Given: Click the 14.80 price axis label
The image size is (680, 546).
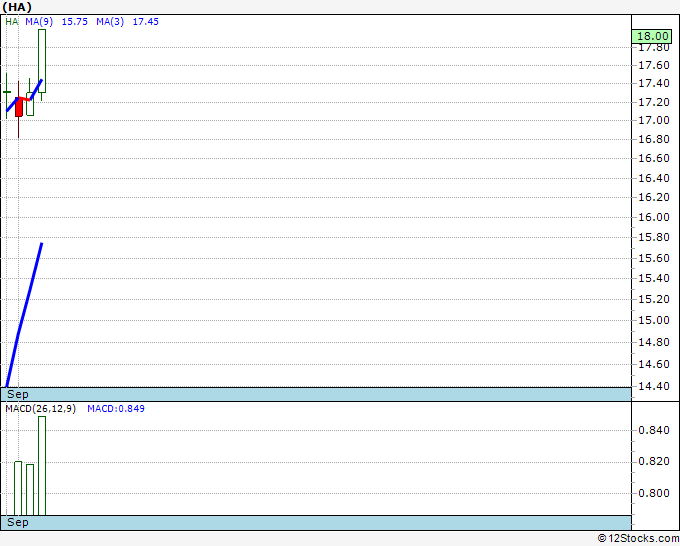Looking at the screenshot, I should pos(654,342).
